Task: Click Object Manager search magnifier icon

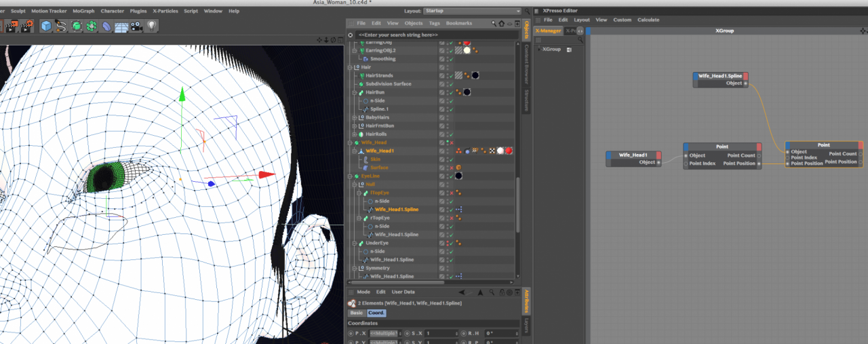Action: (x=492, y=23)
